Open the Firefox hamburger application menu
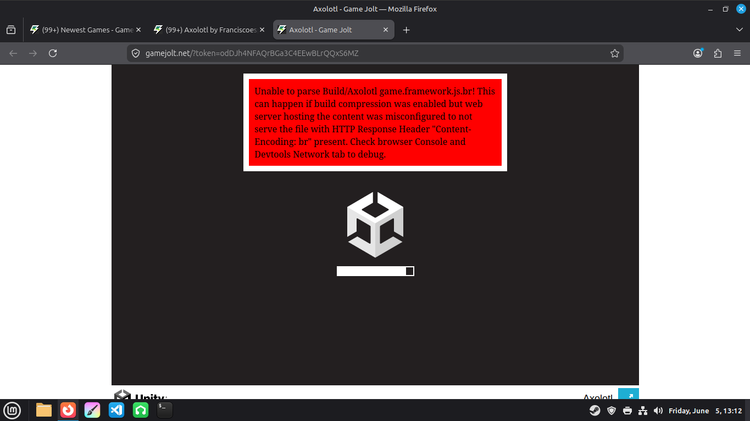Viewport: 750px width, 421px height. [x=738, y=53]
